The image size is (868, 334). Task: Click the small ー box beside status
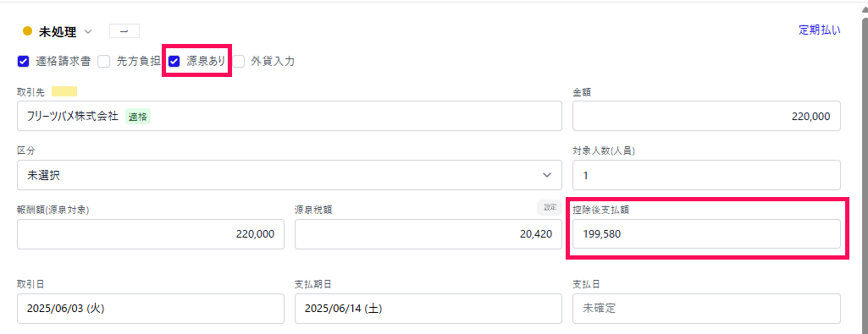point(124,31)
